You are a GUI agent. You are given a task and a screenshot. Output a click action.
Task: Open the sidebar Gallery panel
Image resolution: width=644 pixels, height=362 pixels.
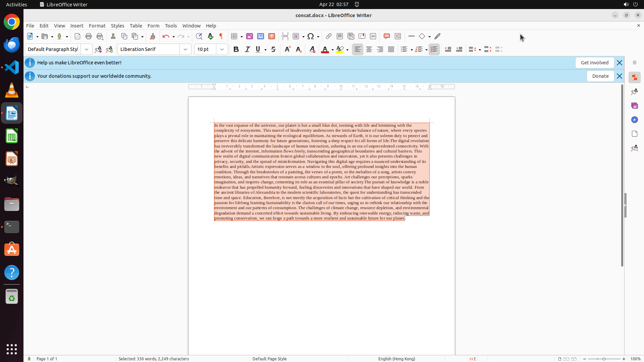point(634,106)
